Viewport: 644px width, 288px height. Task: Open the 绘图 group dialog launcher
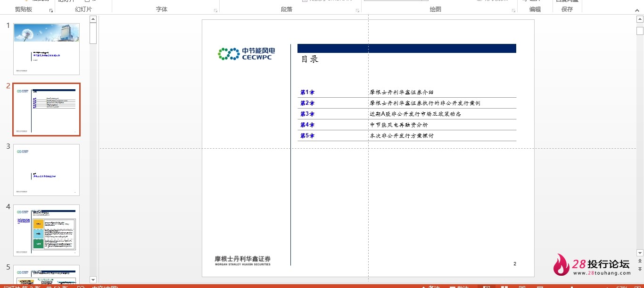click(513, 10)
